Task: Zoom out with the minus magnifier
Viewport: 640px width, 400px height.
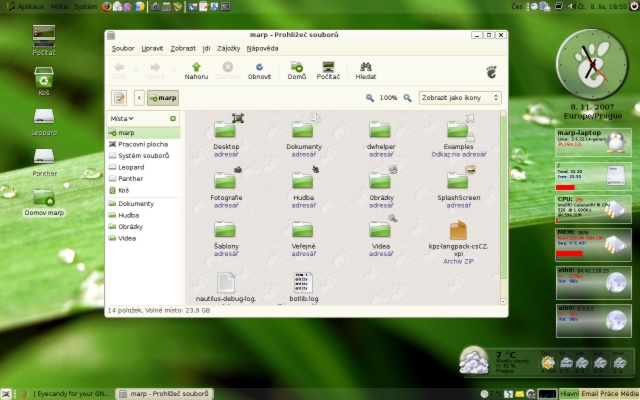Action: [x=370, y=98]
